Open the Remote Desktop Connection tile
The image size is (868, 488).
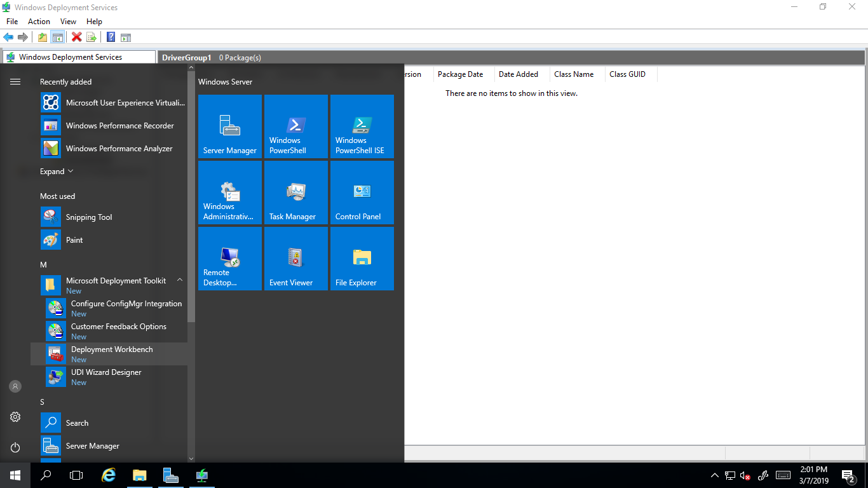(230, 259)
